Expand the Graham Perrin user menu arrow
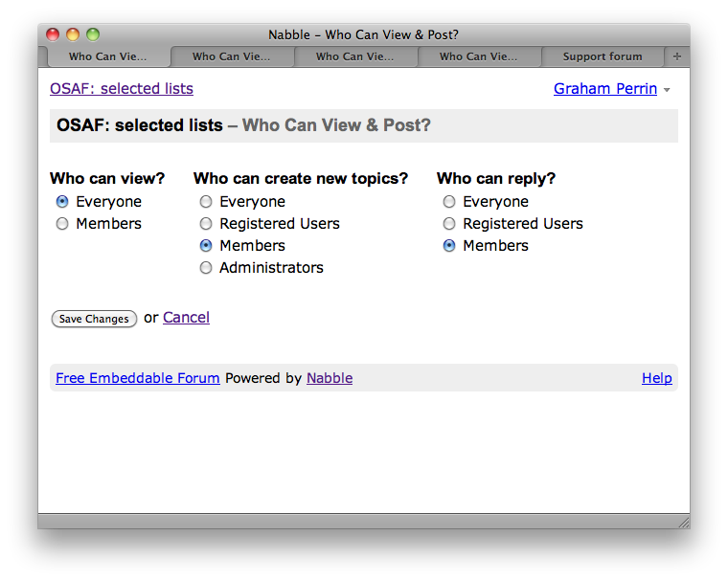728x581 pixels. (x=667, y=90)
